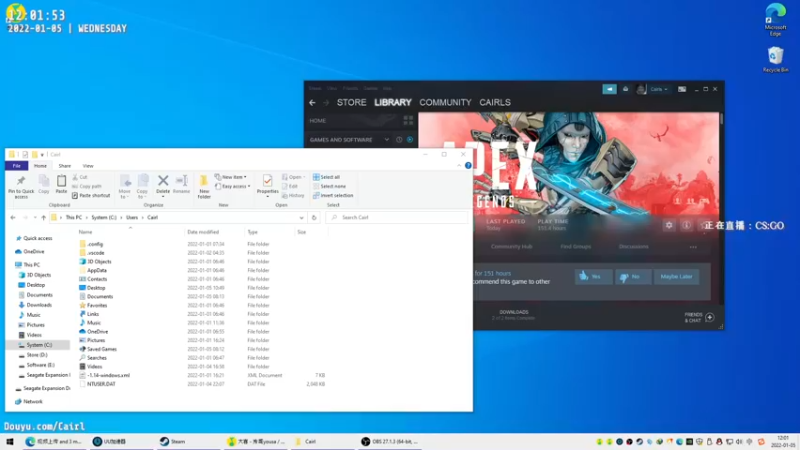This screenshot has width=800, height=450.
Task: Switch Steam library to grid collections view
Action: 408,120
